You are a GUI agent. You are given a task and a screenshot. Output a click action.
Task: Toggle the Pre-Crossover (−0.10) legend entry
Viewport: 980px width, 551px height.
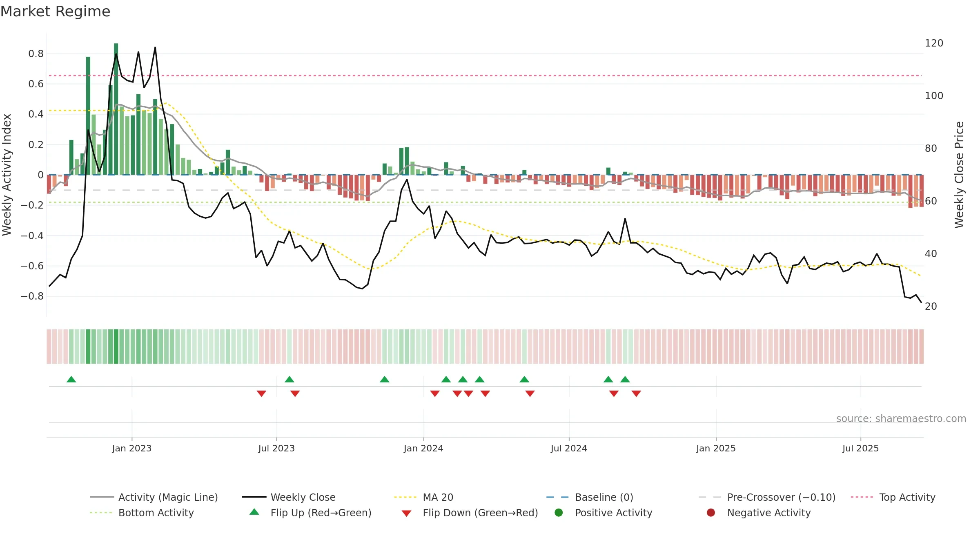pyautogui.click(x=767, y=497)
